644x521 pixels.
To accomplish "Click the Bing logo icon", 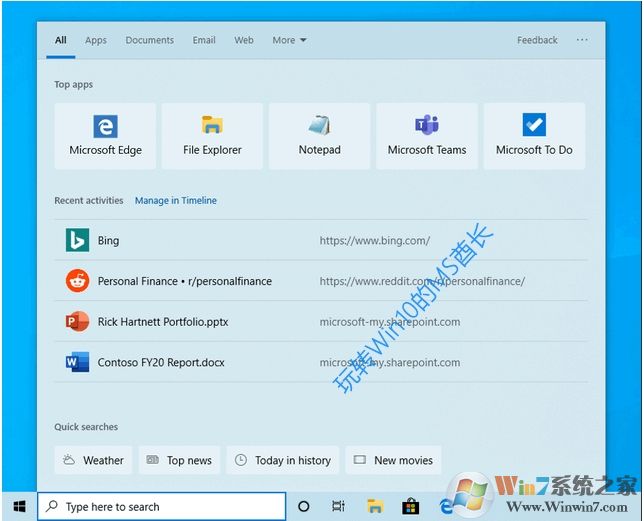I will (77, 240).
